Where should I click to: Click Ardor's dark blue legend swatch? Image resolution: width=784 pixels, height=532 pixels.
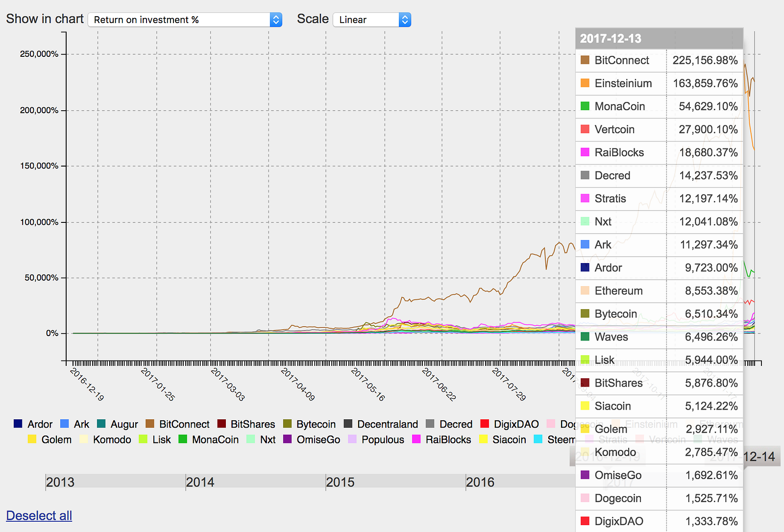point(18,424)
